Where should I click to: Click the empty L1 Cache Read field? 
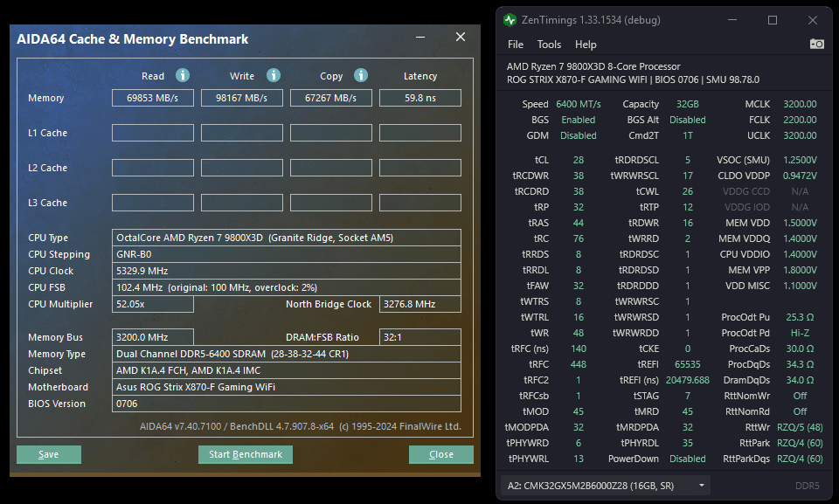pyautogui.click(x=152, y=133)
